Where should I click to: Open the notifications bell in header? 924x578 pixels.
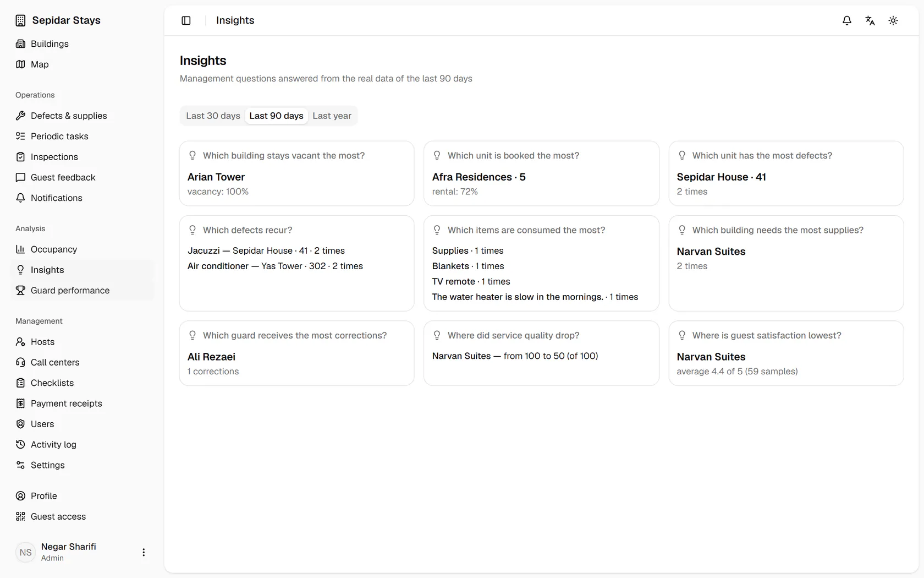(847, 20)
